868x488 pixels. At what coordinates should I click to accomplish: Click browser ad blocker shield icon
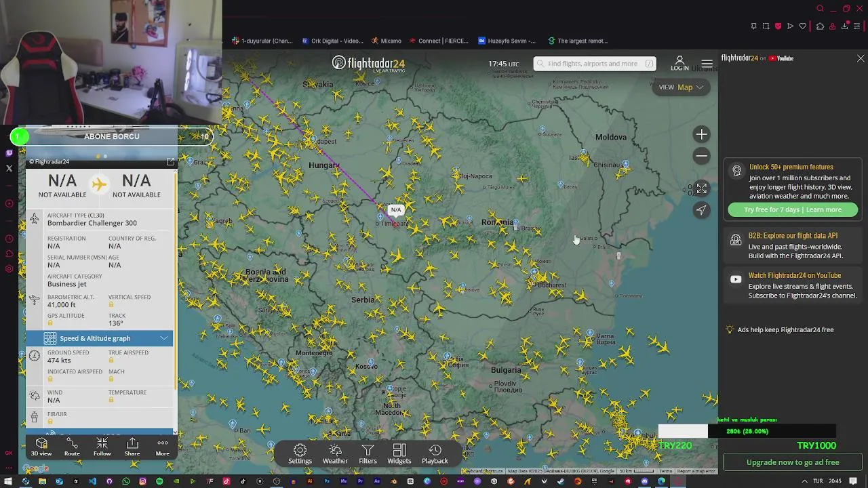[x=778, y=26]
